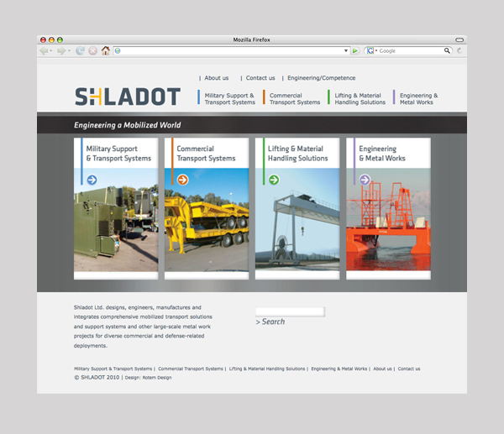This screenshot has width=504, height=434.
Task: Select Lifting & Material Handling Solutions nav item
Action: pos(360,99)
